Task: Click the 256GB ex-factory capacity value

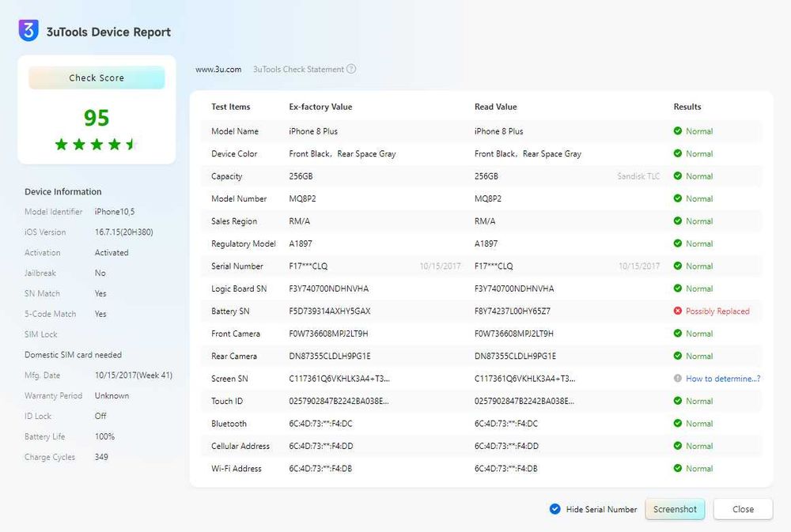Action: [x=301, y=176]
